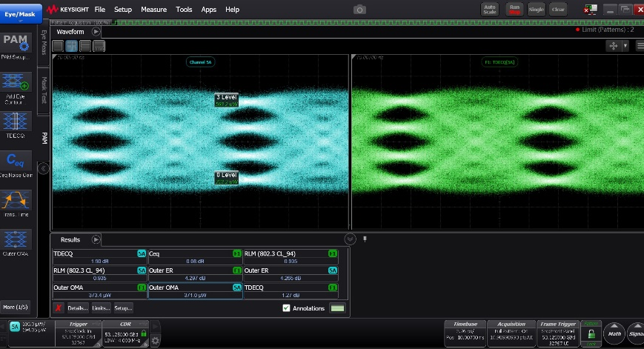Open the Math function button
The height and width of the screenshot is (349, 644).
(614, 332)
